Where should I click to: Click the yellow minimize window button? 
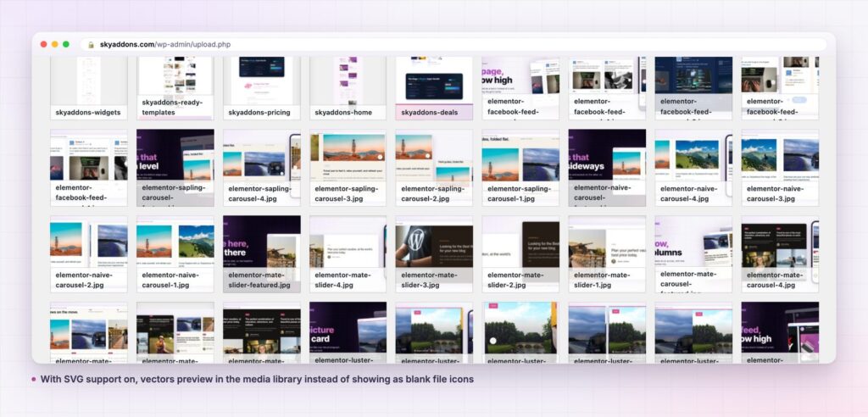[x=55, y=44]
